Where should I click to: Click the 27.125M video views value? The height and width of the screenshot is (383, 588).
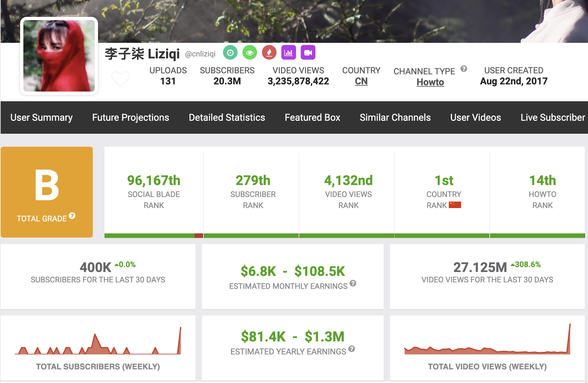(480, 267)
